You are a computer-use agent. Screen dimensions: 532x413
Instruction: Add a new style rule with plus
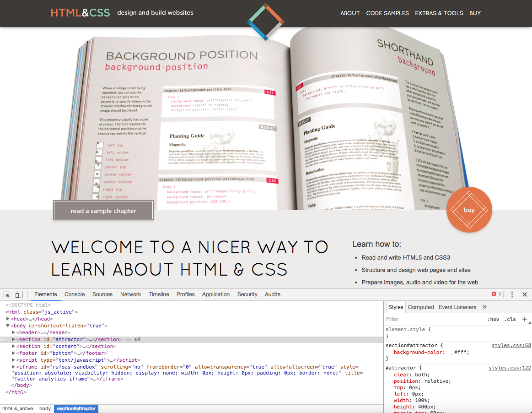point(525,319)
